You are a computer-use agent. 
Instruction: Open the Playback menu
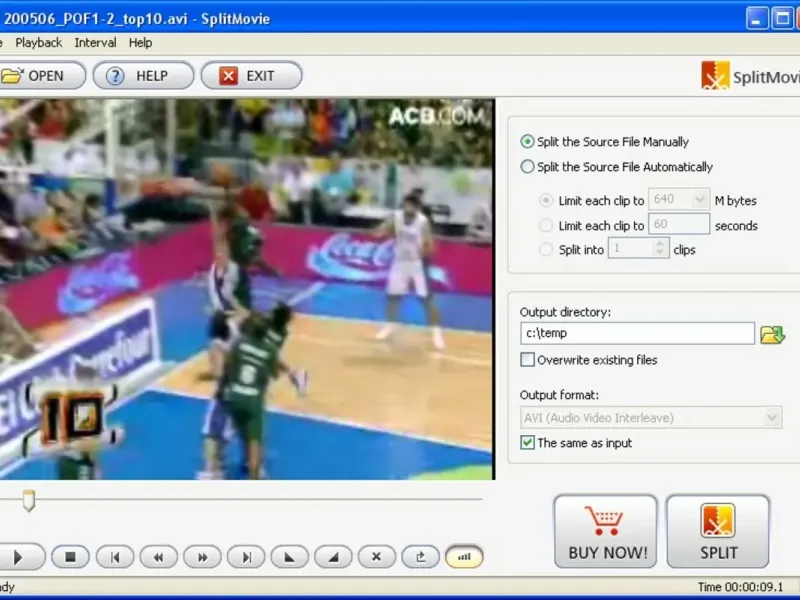click(39, 43)
